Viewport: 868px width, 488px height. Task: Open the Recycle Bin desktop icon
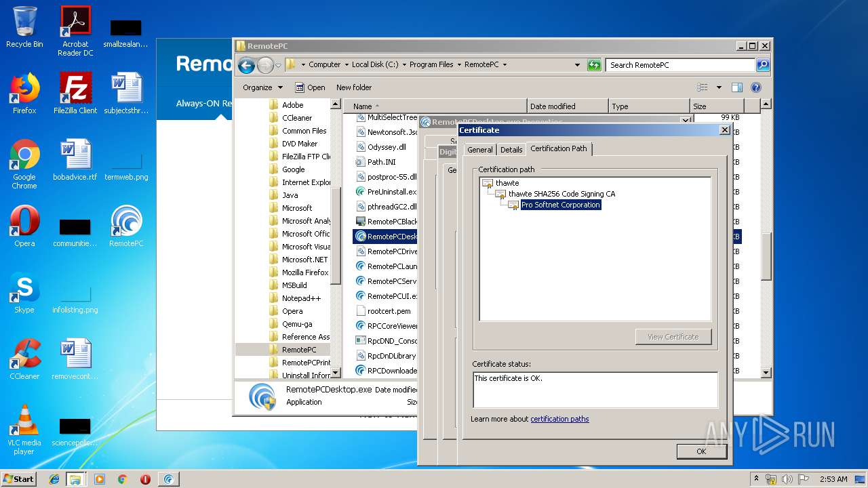tap(24, 27)
